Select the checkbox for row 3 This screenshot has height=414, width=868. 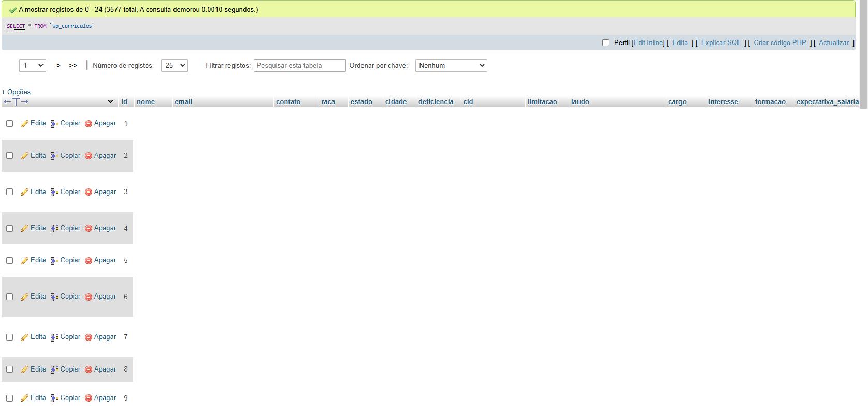click(x=9, y=192)
